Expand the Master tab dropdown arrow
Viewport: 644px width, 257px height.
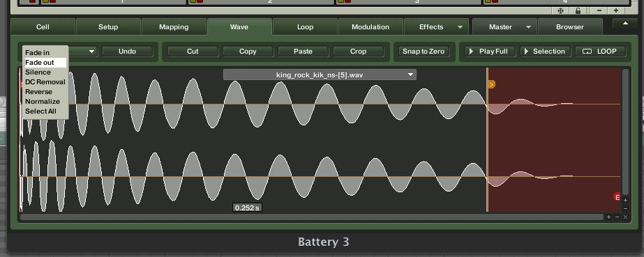(528, 27)
